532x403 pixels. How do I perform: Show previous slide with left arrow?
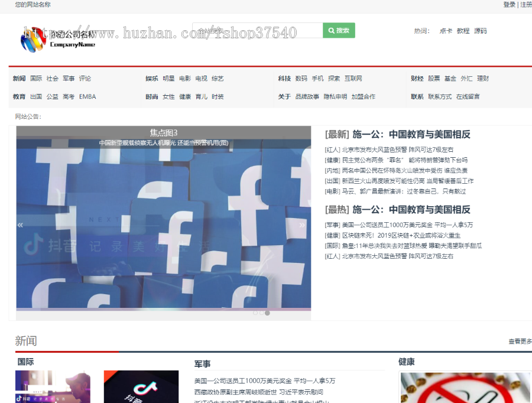pyautogui.click(x=20, y=225)
